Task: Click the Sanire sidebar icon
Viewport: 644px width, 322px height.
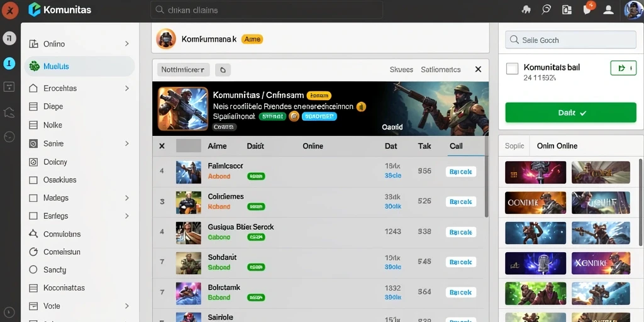Action: (x=34, y=143)
